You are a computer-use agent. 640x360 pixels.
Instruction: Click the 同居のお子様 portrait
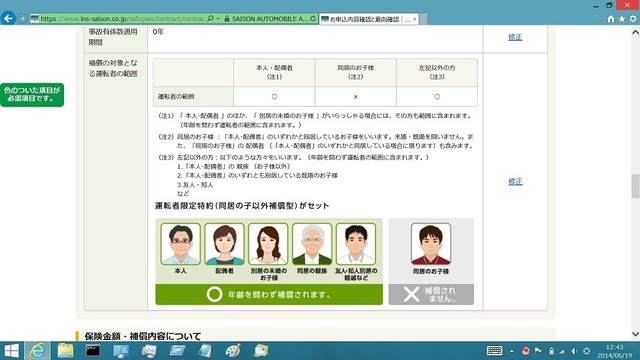[x=431, y=244]
